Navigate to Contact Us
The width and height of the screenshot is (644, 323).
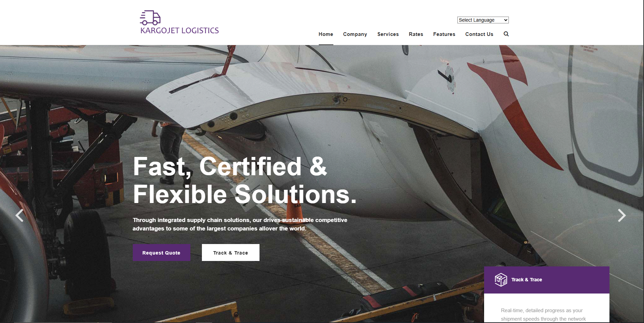click(479, 34)
